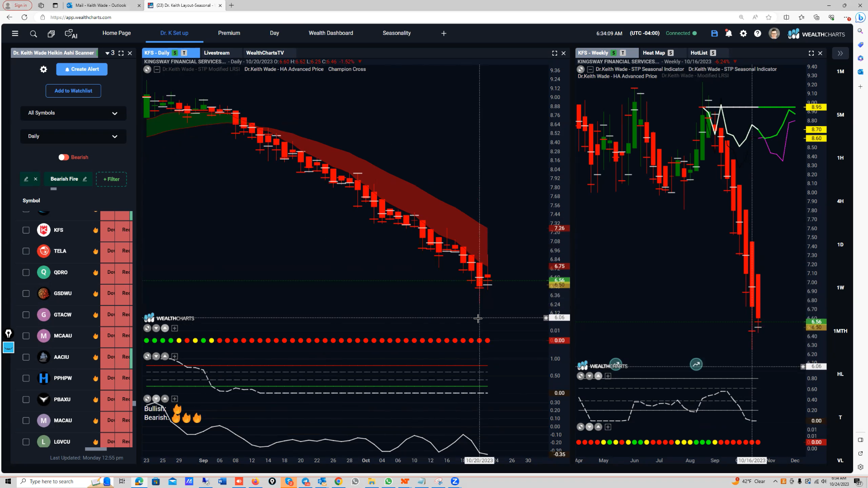Open Word from the Windows taskbar
Screen dimensions: 868x488
pyautogui.click(x=222, y=482)
